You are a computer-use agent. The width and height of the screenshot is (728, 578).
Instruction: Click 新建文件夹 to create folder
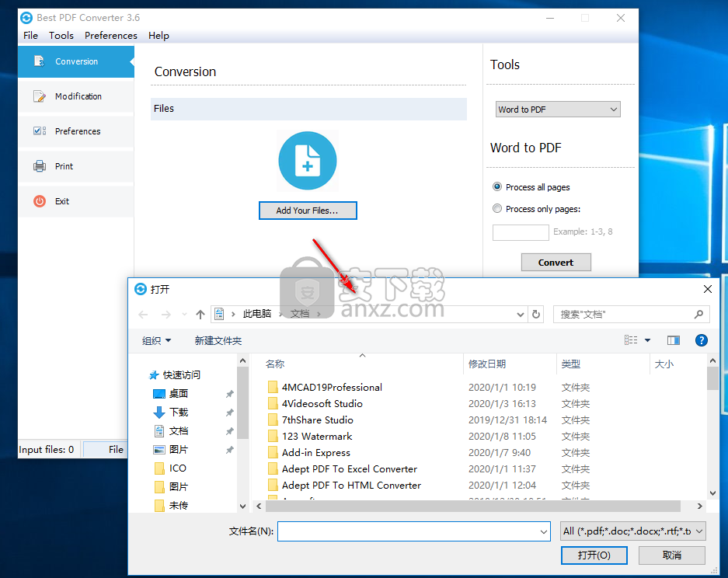218,340
